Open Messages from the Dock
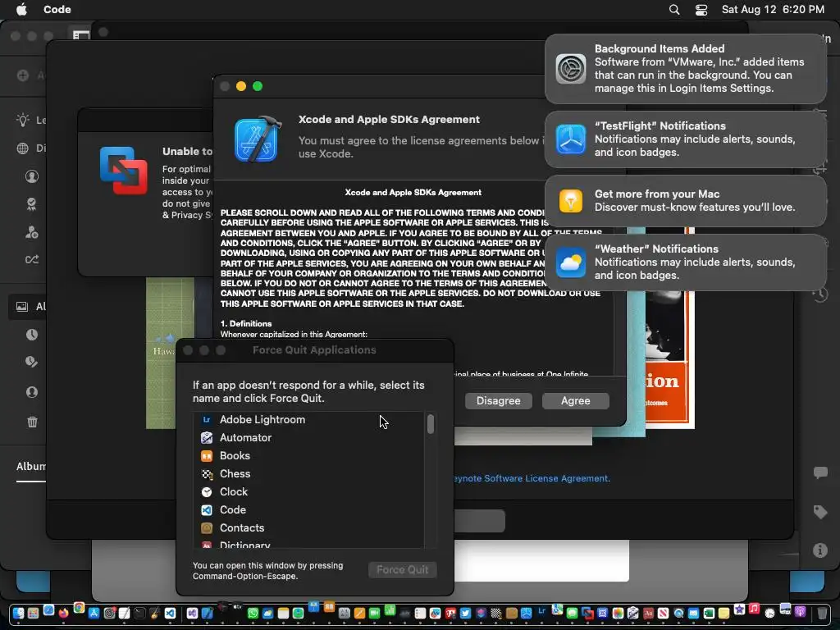The width and height of the screenshot is (840, 630). tap(572, 614)
